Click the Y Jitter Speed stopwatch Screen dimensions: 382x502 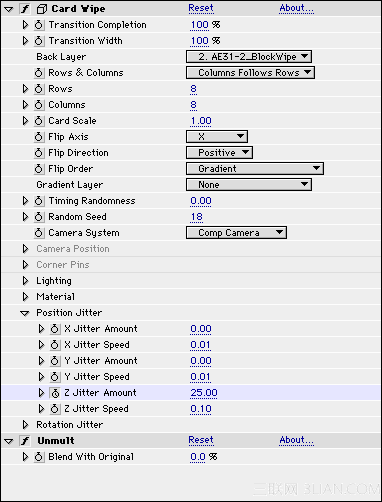coord(55,377)
